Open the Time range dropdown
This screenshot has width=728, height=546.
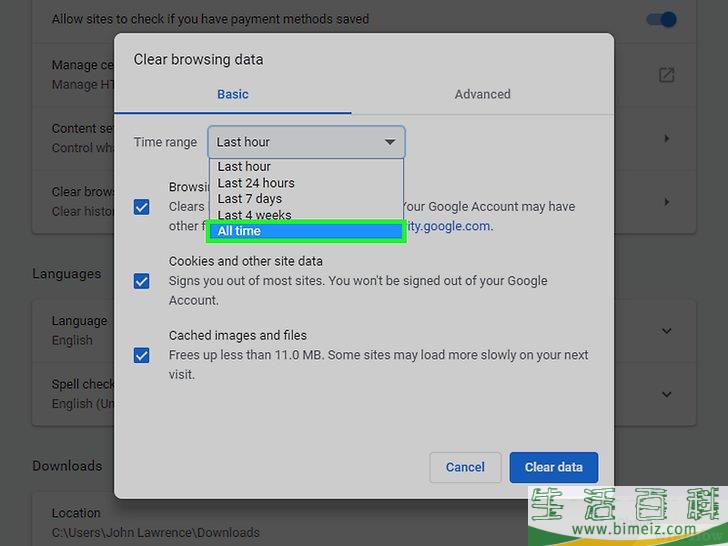coord(306,142)
